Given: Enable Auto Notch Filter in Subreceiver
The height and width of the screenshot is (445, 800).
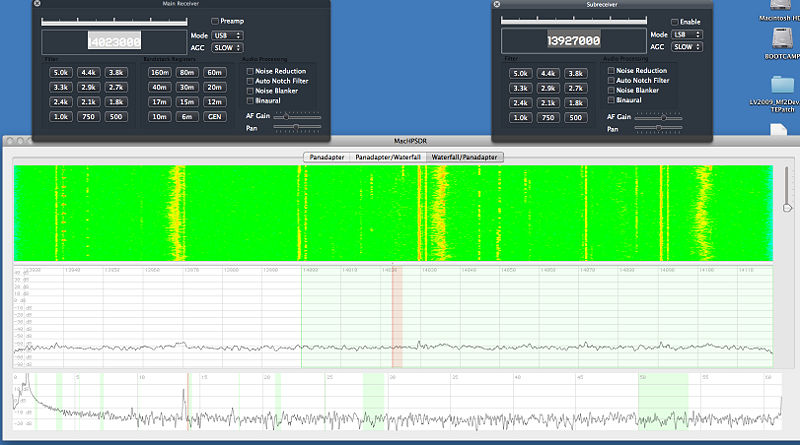Looking at the screenshot, I should (612, 80).
